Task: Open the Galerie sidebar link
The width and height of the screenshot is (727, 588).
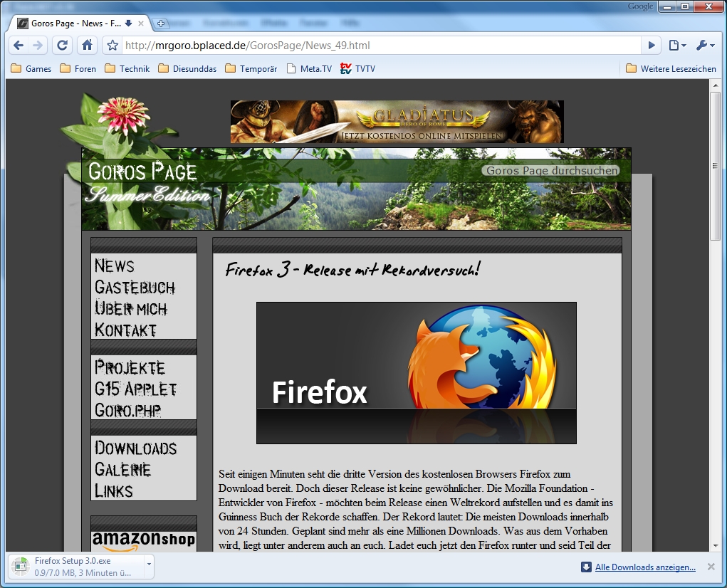Action: pyautogui.click(x=123, y=469)
